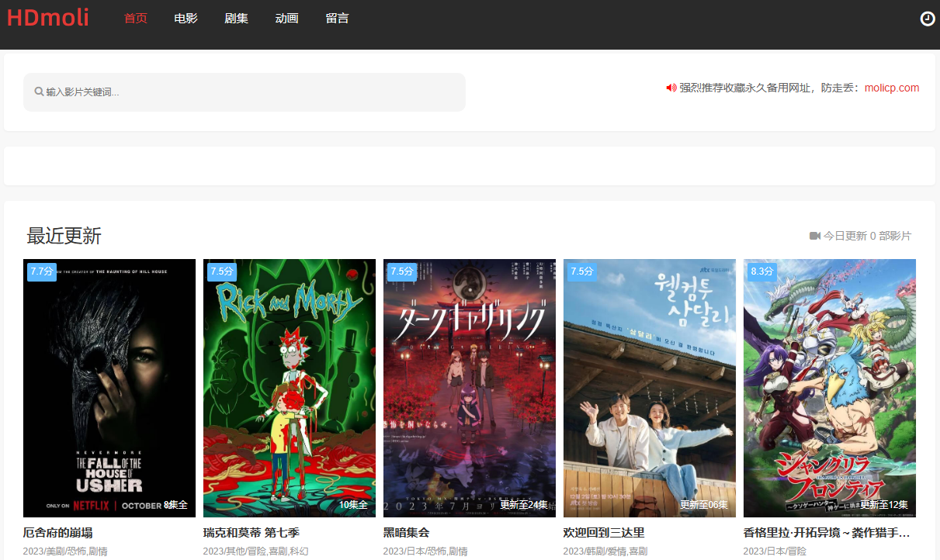Select the Dark Gathering anime poster
940x560 pixels.
tap(470, 388)
